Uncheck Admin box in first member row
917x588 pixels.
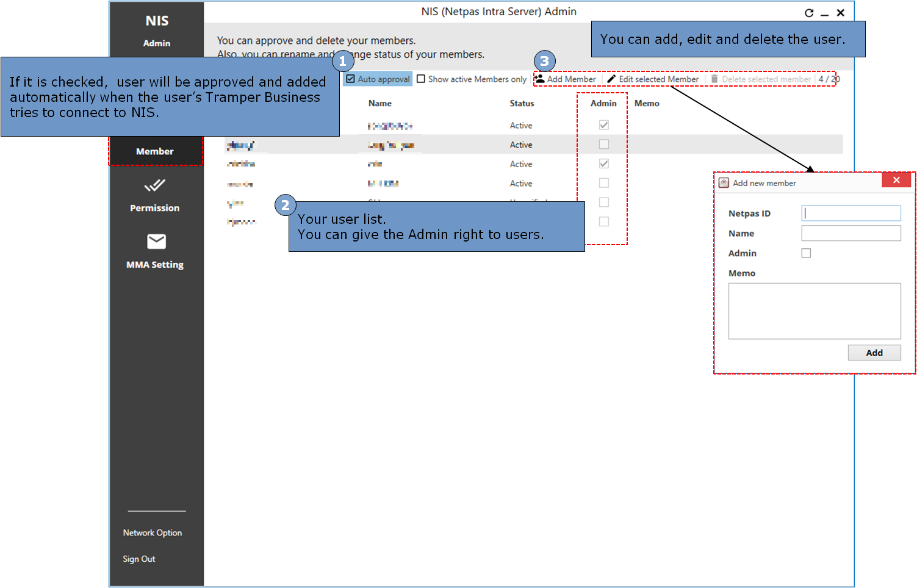pos(604,125)
